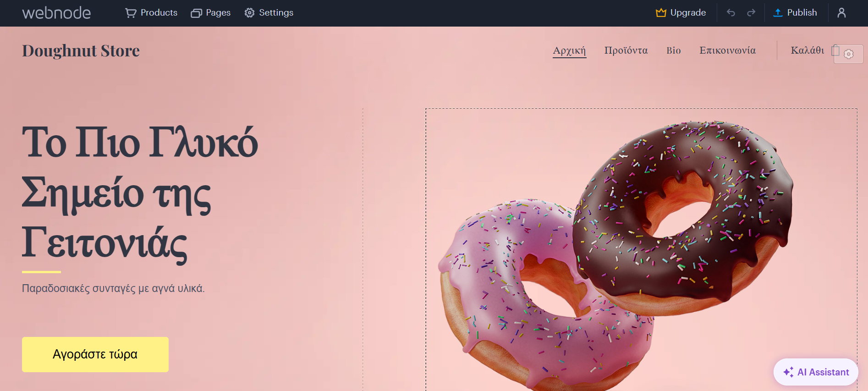The width and height of the screenshot is (868, 391).
Task: Open Settings from the top bar
Action: [269, 13]
